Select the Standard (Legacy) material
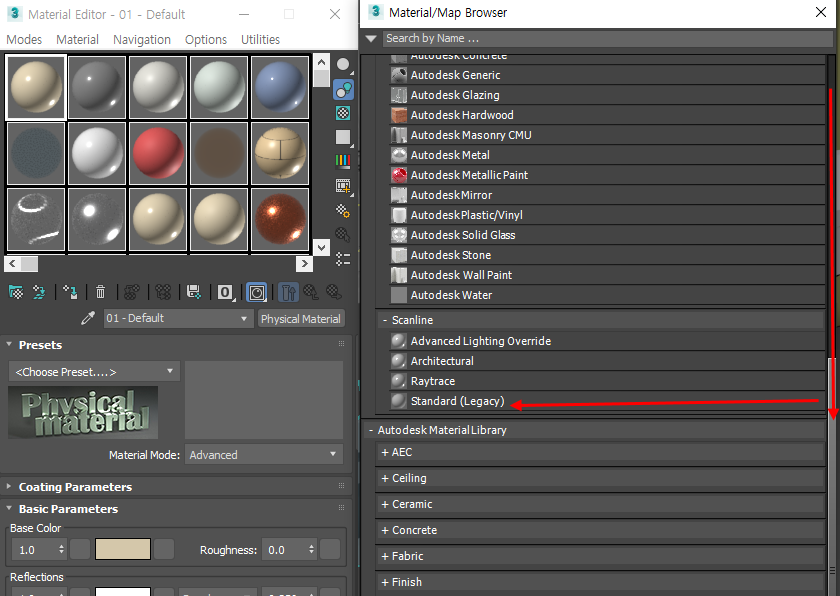The height and width of the screenshot is (596, 840). (608, 401)
